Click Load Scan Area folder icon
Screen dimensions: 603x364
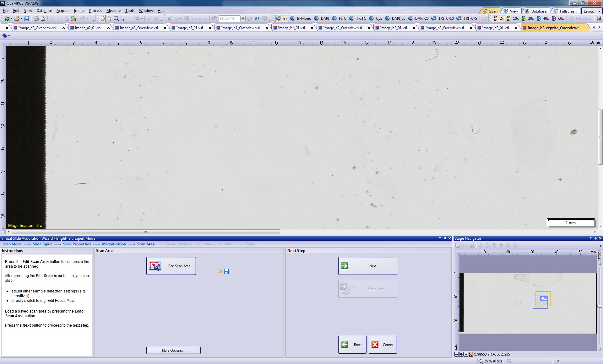point(219,271)
